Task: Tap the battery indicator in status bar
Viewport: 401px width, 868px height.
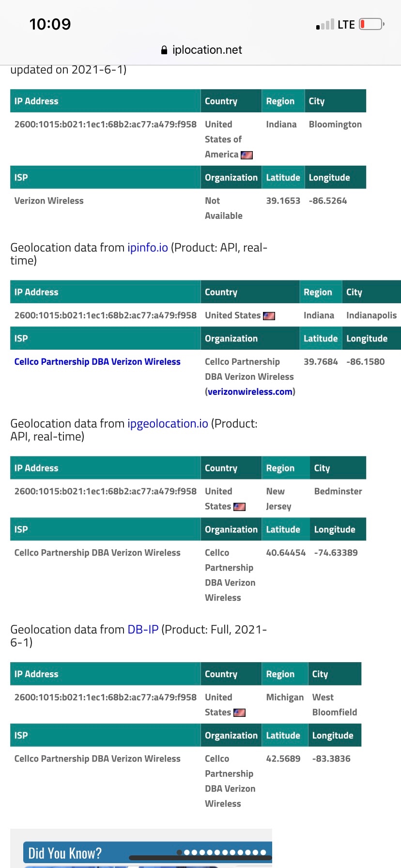Action: pyautogui.click(x=372, y=24)
